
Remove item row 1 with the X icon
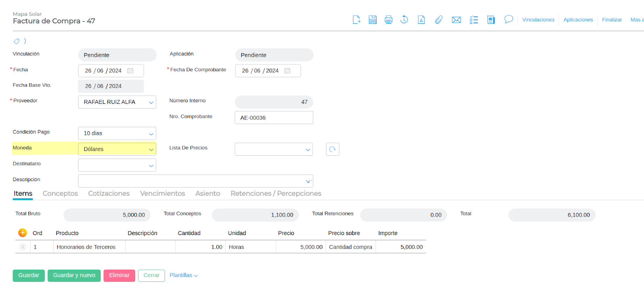coord(23,247)
